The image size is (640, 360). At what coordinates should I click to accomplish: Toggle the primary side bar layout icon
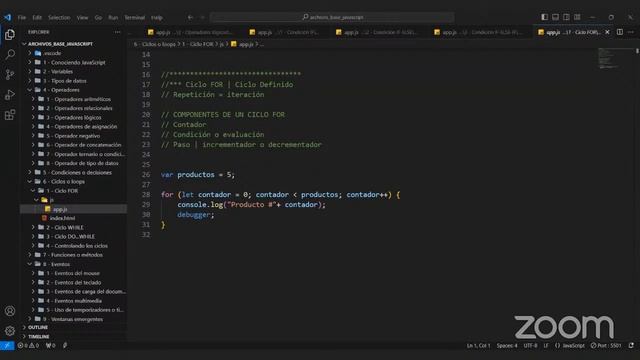[x=544, y=17]
